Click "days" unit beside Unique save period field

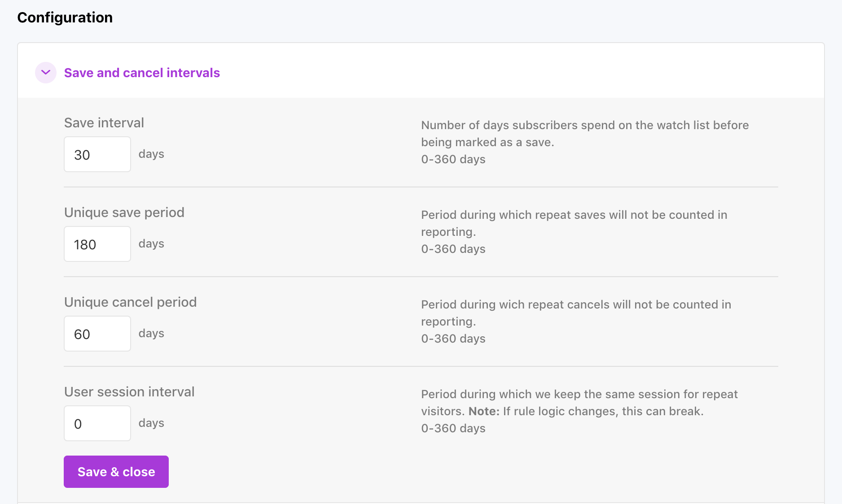coord(151,243)
